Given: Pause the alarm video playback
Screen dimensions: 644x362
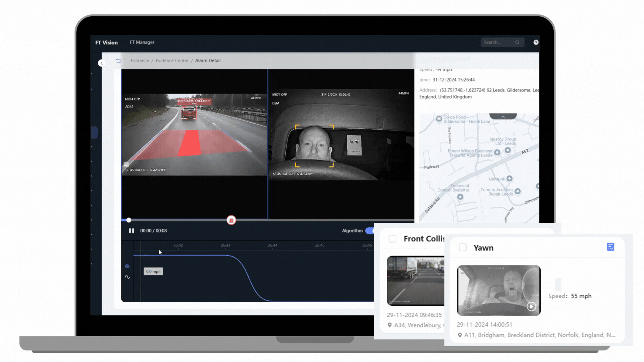Looking at the screenshot, I should tap(131, 231).
